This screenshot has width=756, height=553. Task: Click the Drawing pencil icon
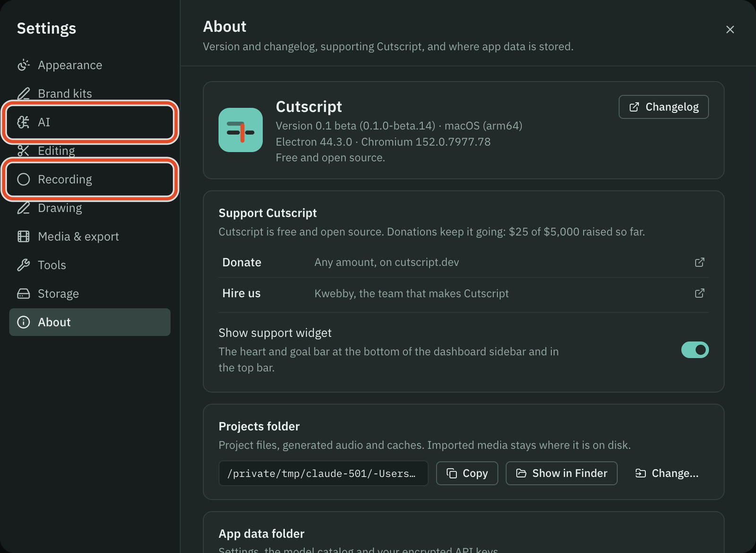[x=23, y=208]
